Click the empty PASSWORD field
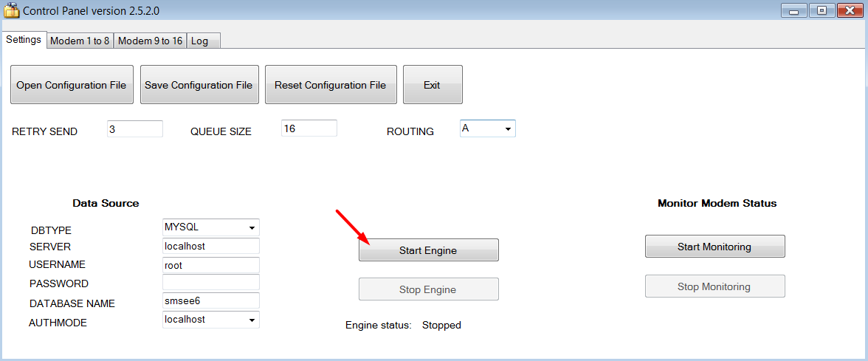Viewport: 868px width, 361px height. tap(210, 283)
